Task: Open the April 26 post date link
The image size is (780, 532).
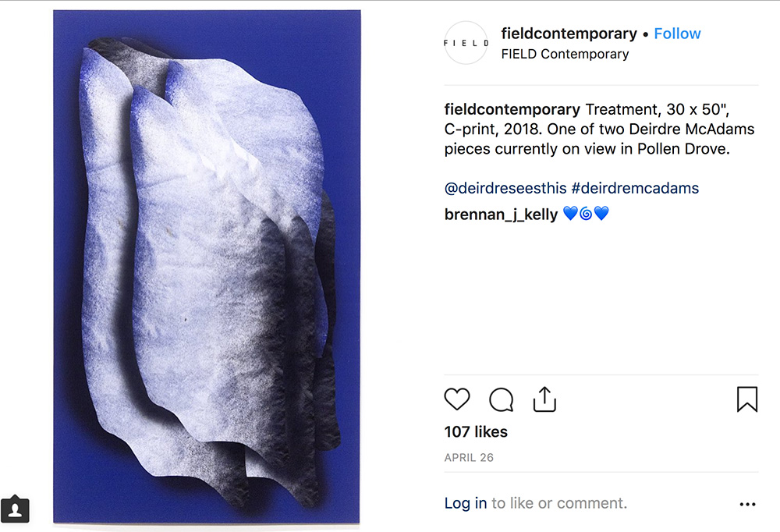Action: pos(469,457)
